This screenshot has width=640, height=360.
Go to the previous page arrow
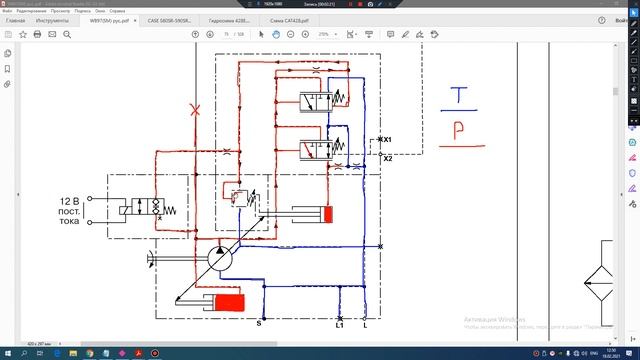(195, 34)
